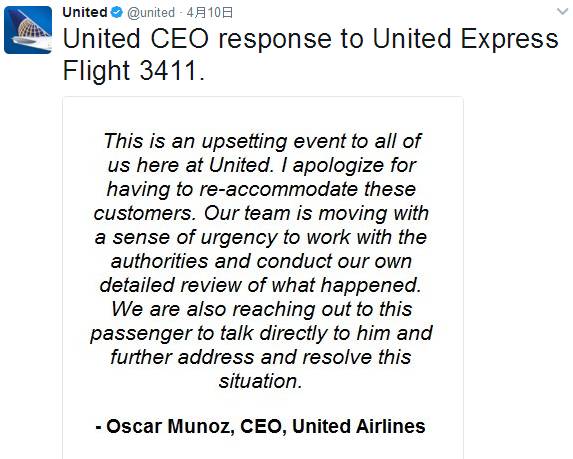Click the statement's closing word 'situation.'

pyautogui.click(x=261, y=381)
